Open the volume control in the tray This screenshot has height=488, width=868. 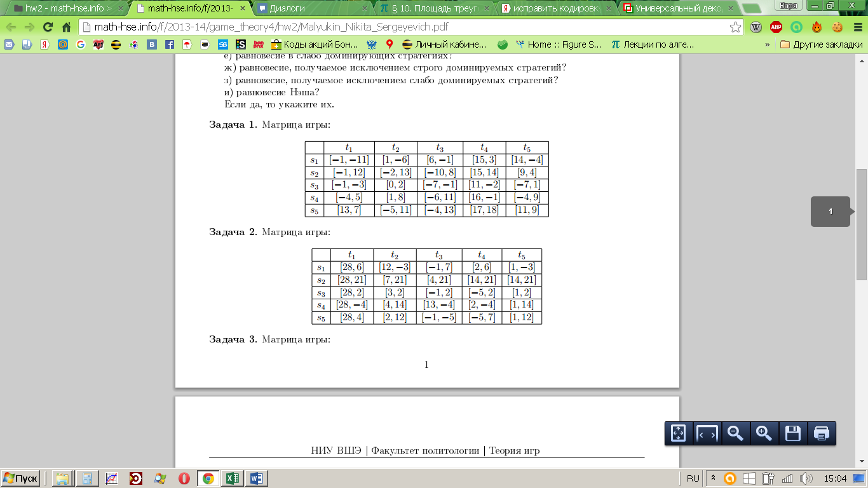(806, 478)
